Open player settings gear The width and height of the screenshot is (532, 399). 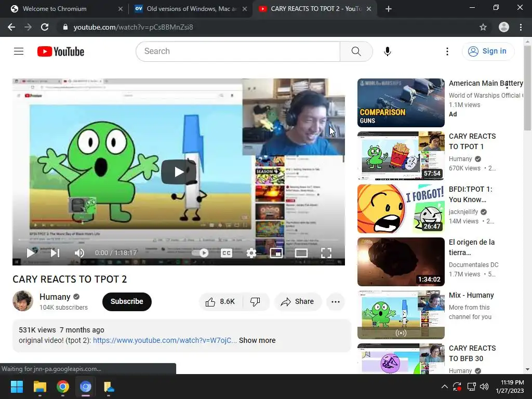pos(251,253)
